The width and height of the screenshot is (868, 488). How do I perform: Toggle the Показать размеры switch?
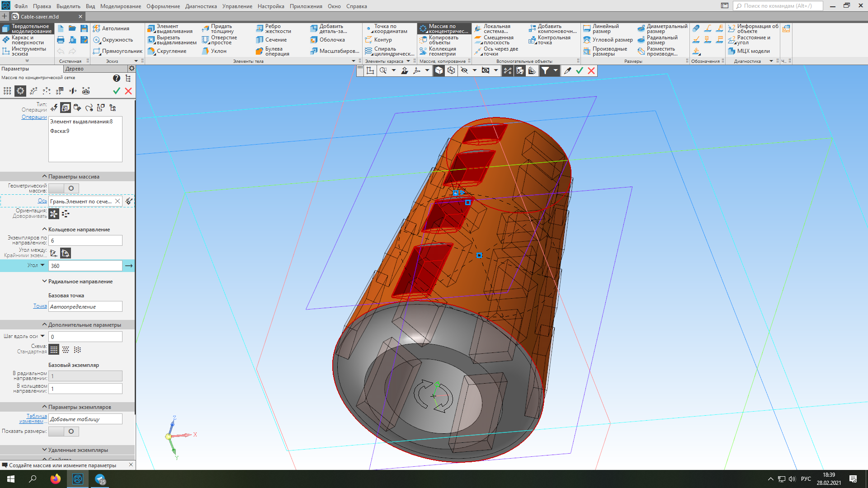(x=64, y=432)
